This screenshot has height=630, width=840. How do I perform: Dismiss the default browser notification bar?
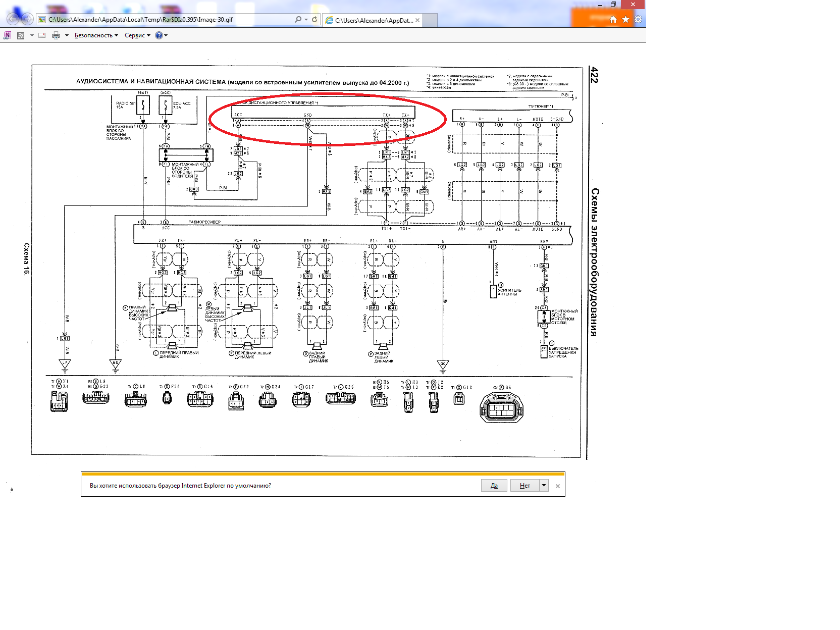[x=558, y=486]
